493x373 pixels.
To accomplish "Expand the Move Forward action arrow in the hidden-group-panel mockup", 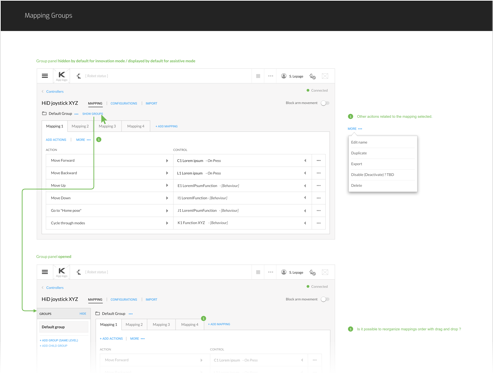I will click(167, 161).
